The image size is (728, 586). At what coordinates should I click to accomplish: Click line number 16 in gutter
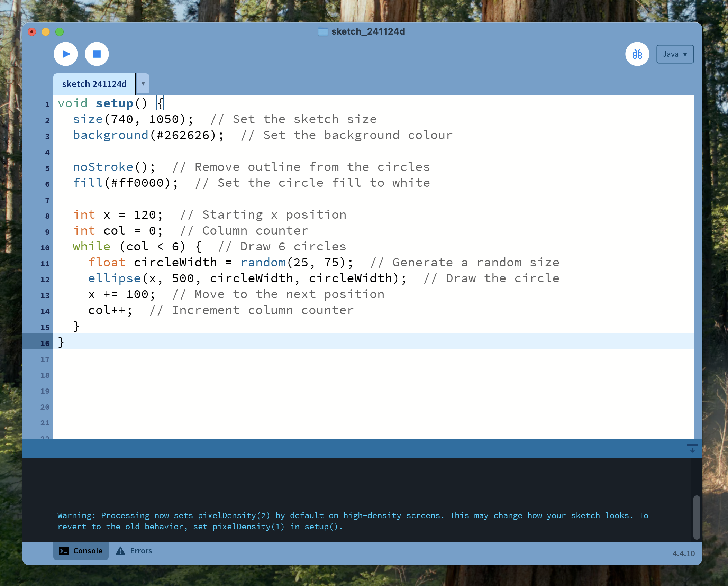coord(45,343)
